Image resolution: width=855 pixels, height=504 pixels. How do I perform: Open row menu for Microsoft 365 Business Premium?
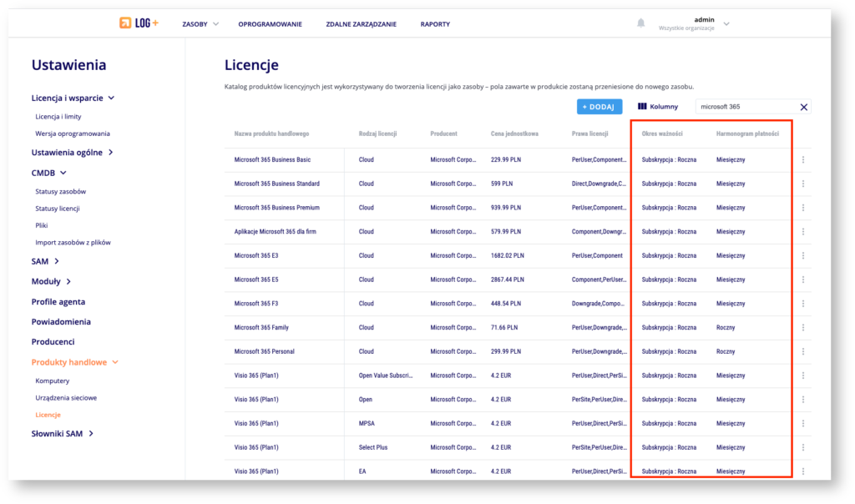(803, 208)
